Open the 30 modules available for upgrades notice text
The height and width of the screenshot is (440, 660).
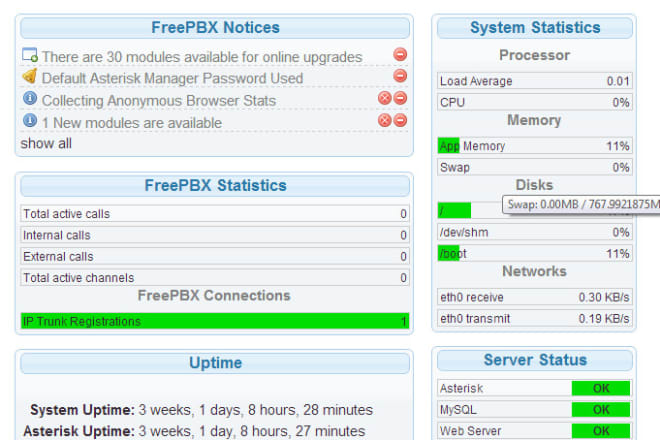click(202, 57)
